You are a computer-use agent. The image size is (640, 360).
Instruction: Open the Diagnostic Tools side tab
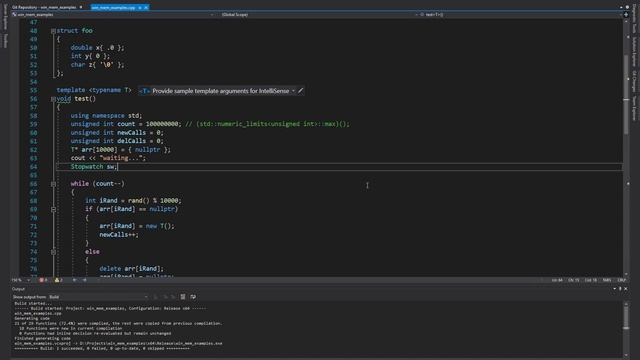click(634, 19)
